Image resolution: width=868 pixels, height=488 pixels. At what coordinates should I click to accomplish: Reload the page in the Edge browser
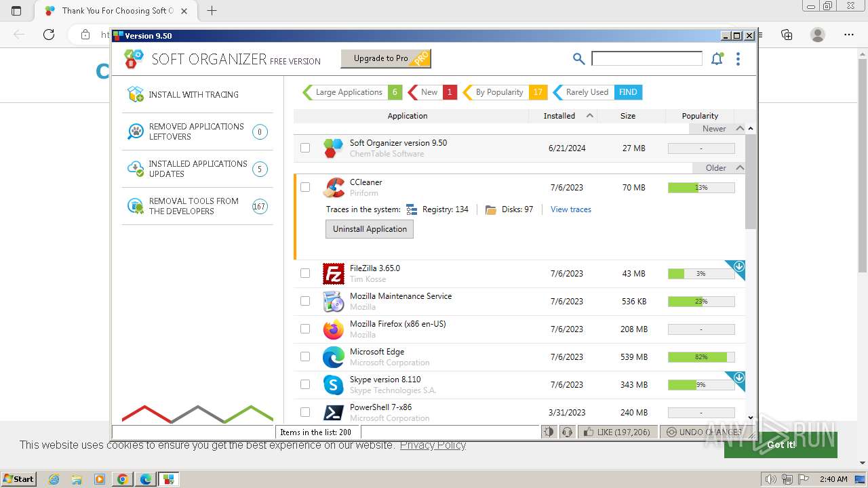click(x=49, y=35)
